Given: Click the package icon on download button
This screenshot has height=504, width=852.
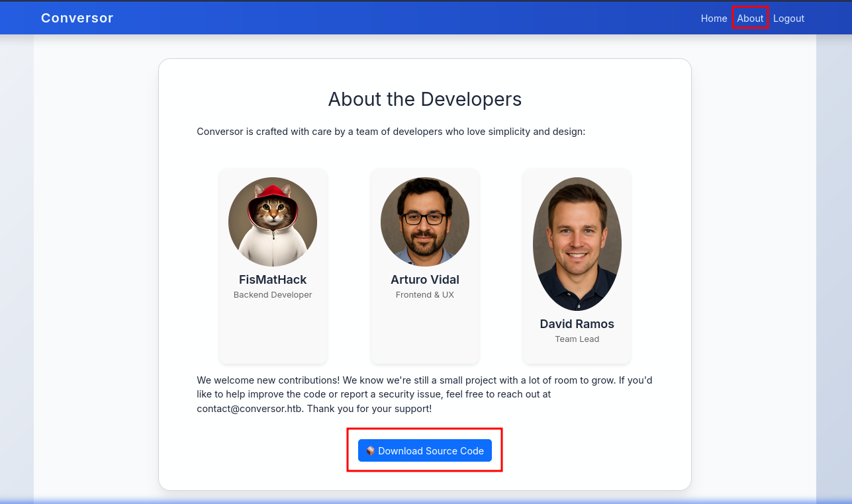Looking at the screenshot, I should [370, 450].
